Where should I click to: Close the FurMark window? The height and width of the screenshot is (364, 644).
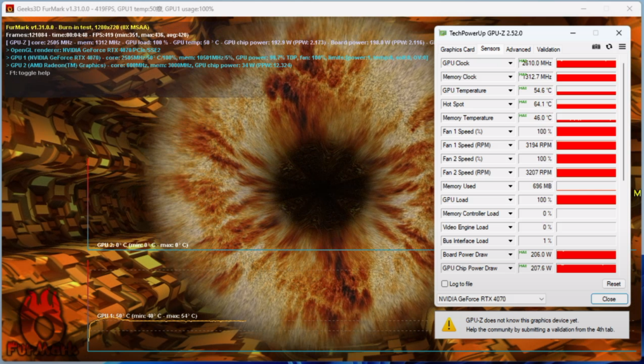[x=629, y=9]
